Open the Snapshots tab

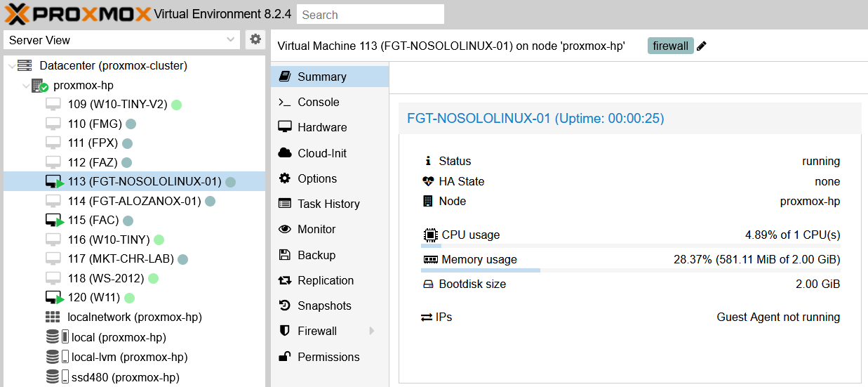point(330,306)
